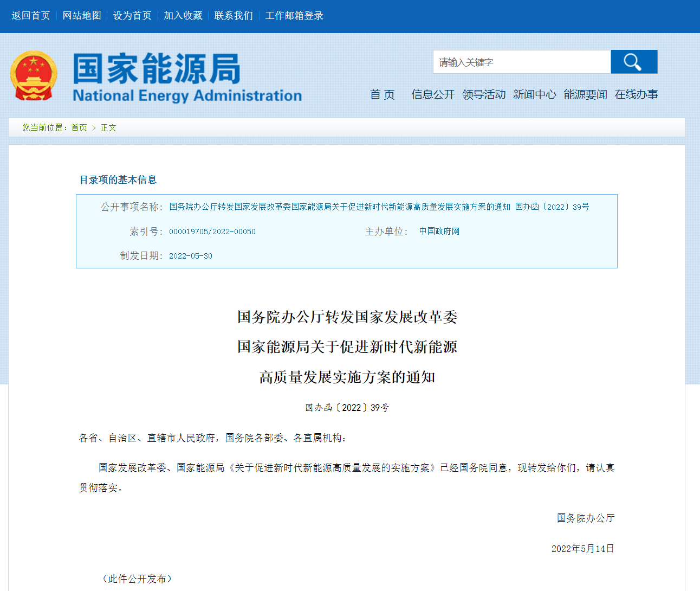
Task: Open 在线办事 navigation item
Action: click(x=636, y=94)
